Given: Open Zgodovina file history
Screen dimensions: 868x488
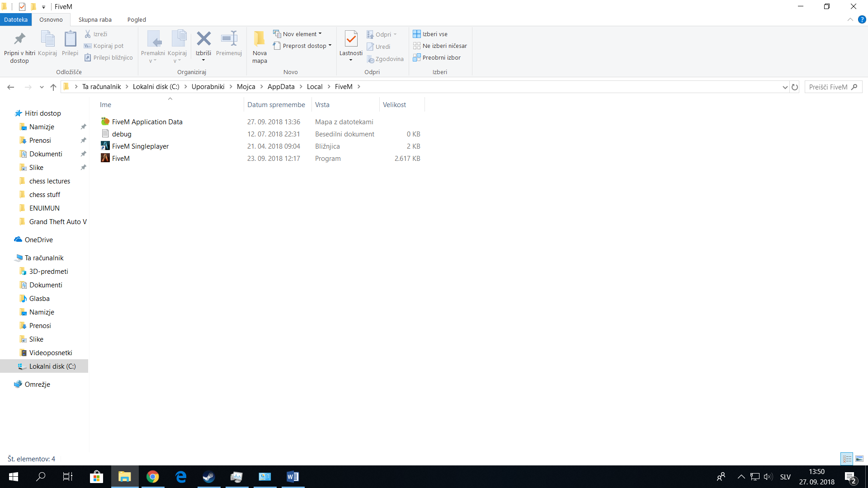Looking at the screenshot, I should [x=385, y=59].
